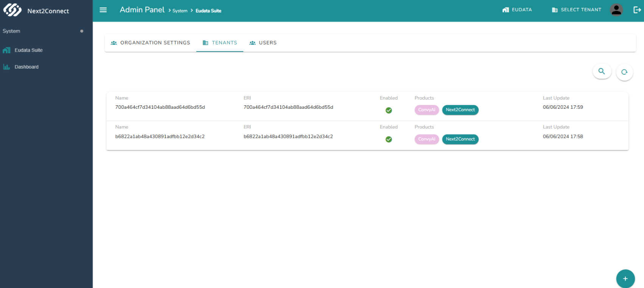The width and height of the screenshot is (644, 288).
Task: Click System breadcrumb link
Action: [x=180, y=11]
